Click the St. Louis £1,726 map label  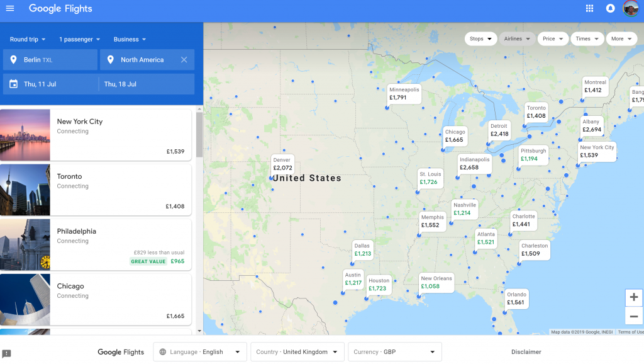(x=430, y=178)
